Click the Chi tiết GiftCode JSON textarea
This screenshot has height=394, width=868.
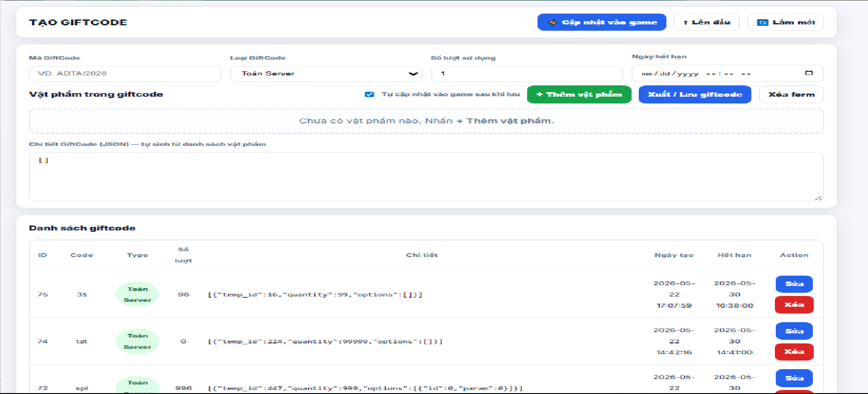[x=426, y=177]
